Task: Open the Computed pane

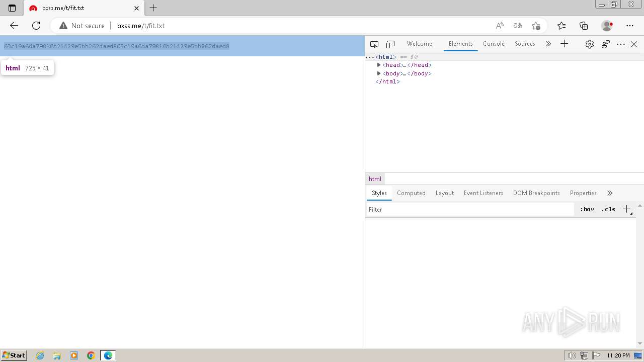Action: pos(411,193)
